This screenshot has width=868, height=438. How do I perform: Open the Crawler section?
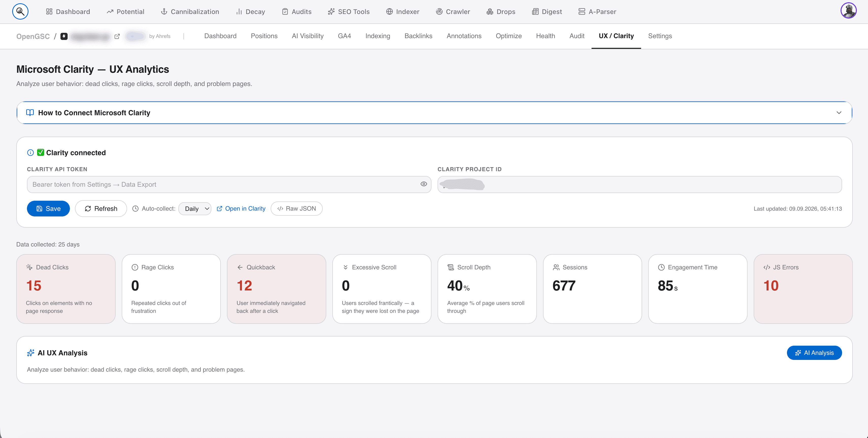click(x=453, y=12)
